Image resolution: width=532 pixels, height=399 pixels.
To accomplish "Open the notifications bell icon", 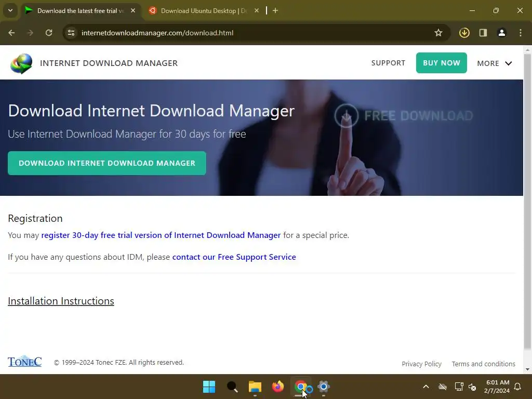I will (518, 387).
